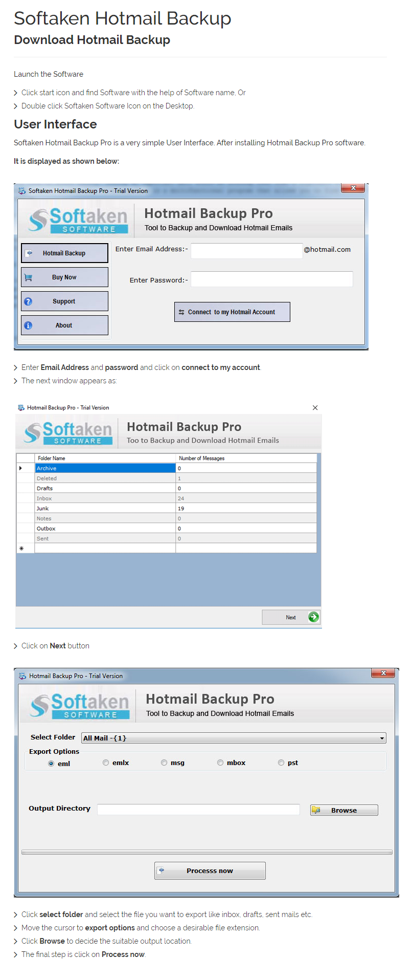
Task: Select the eml export option
Action: pyautogui.click(x=59, y=764)
